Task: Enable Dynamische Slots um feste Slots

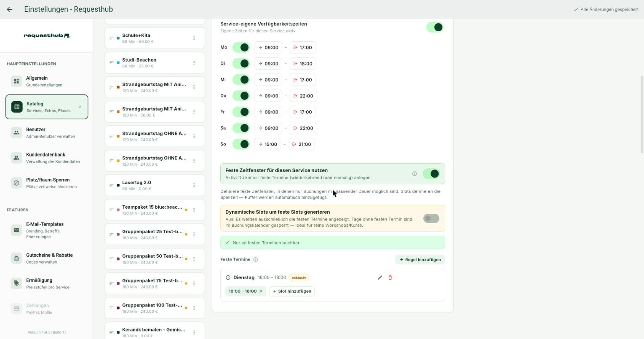Action: [431, 218]
